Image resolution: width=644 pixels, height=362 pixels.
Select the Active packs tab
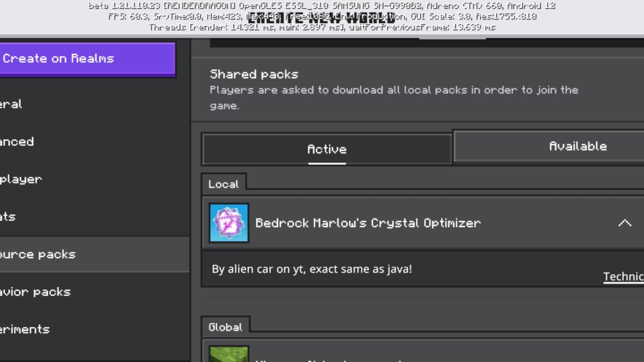[327, 149]
